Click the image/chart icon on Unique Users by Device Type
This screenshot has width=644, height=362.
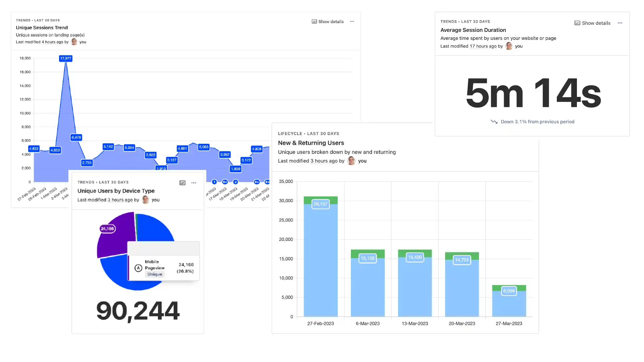(x=182, y=183)
